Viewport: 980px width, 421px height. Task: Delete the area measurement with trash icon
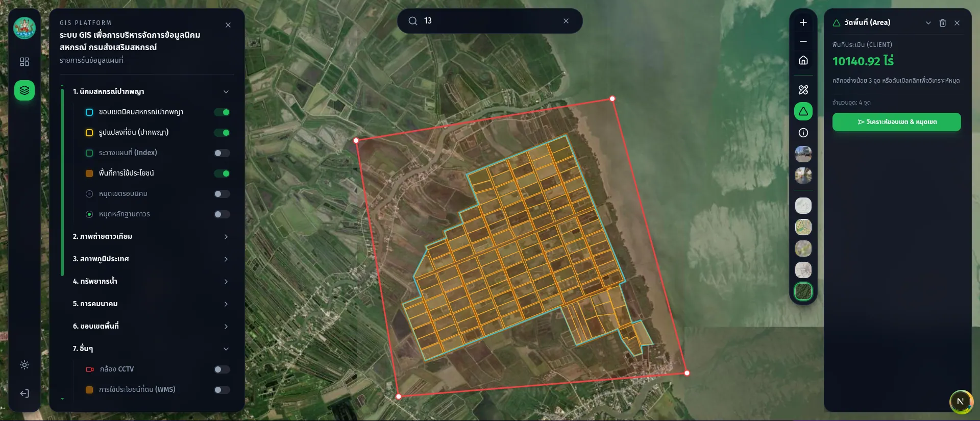click(943, 23)
